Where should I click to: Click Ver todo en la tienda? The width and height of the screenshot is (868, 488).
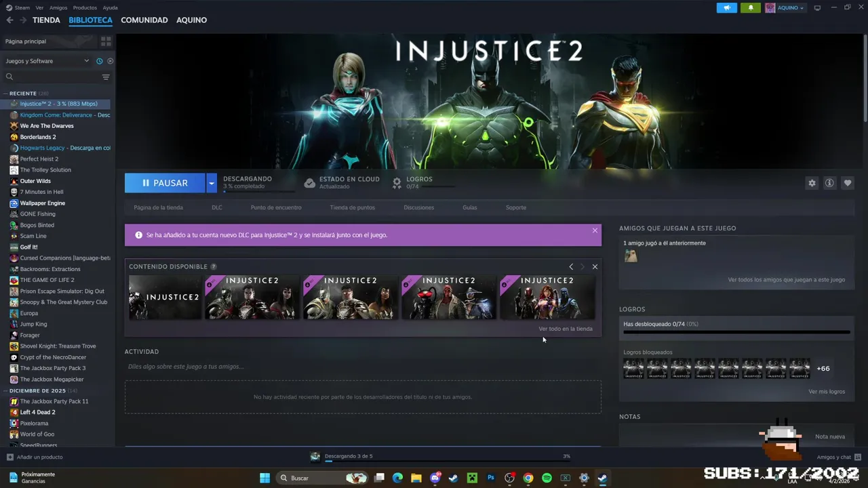point(566,329)
